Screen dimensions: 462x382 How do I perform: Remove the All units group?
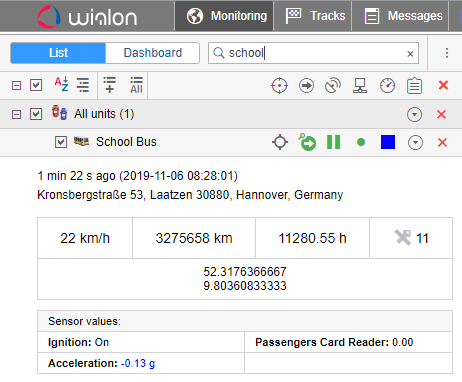(x=442, y=114)
